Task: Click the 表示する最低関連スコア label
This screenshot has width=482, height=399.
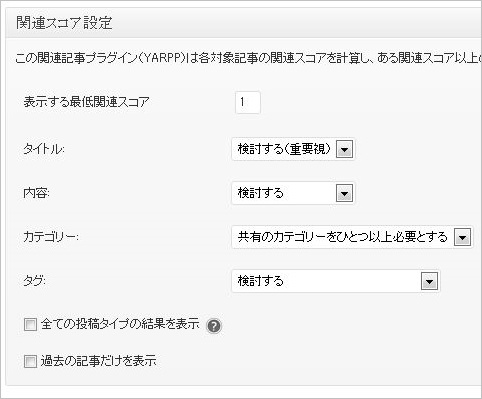Action: click(86, 102)
